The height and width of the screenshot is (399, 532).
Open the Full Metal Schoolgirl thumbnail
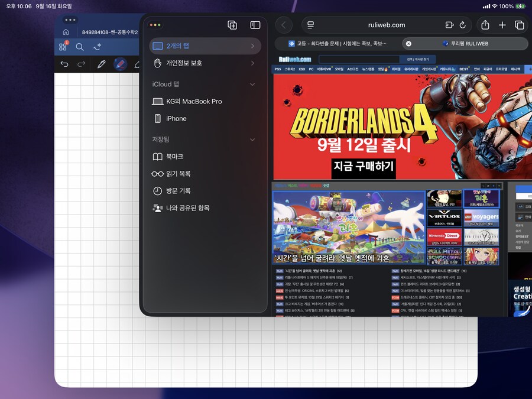[444, 256]
